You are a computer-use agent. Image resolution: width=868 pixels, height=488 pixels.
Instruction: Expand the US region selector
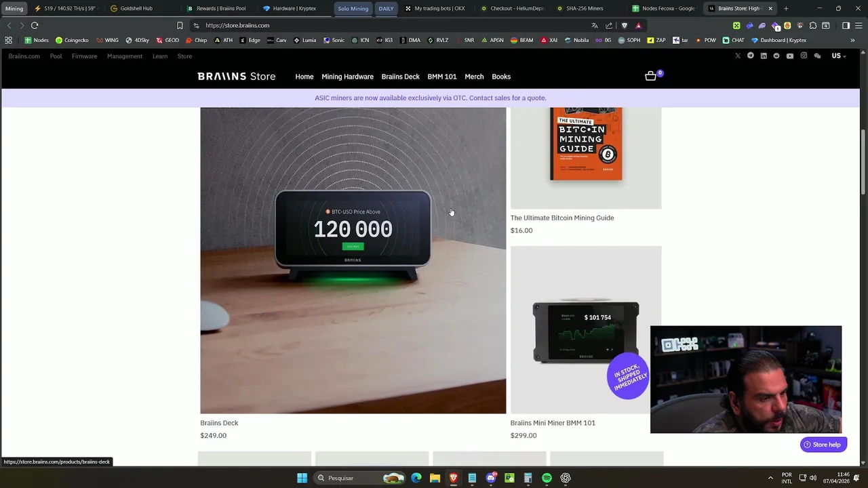click(x=839, y=56)
